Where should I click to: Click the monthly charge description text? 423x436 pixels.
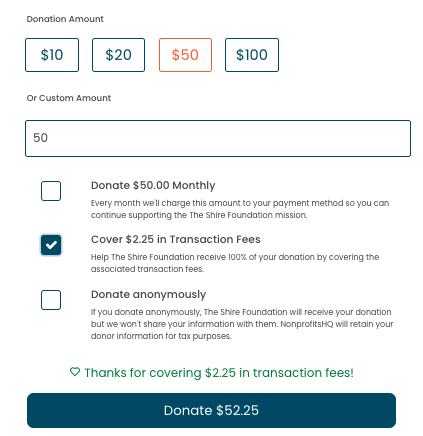[x=240, y=209]
